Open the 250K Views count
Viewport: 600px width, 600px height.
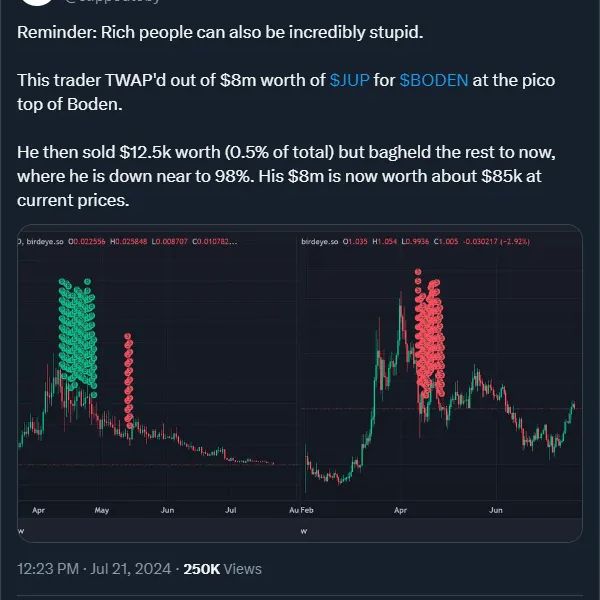click(222, 569)
